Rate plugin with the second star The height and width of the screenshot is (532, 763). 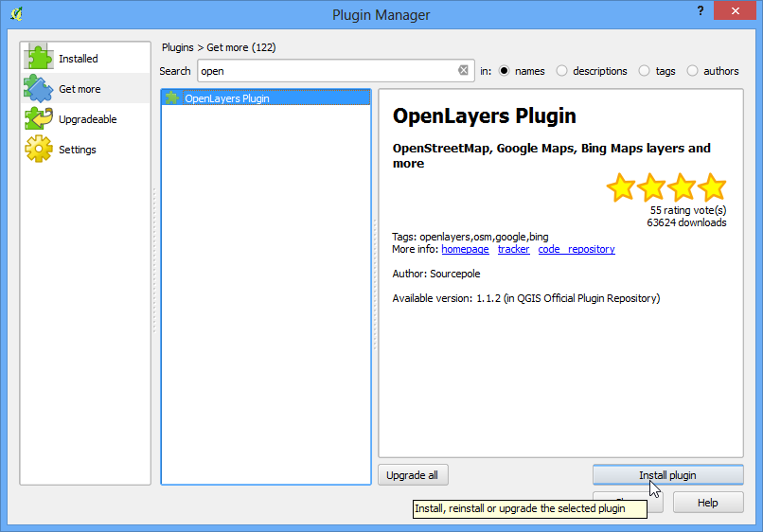pos(651,186)
